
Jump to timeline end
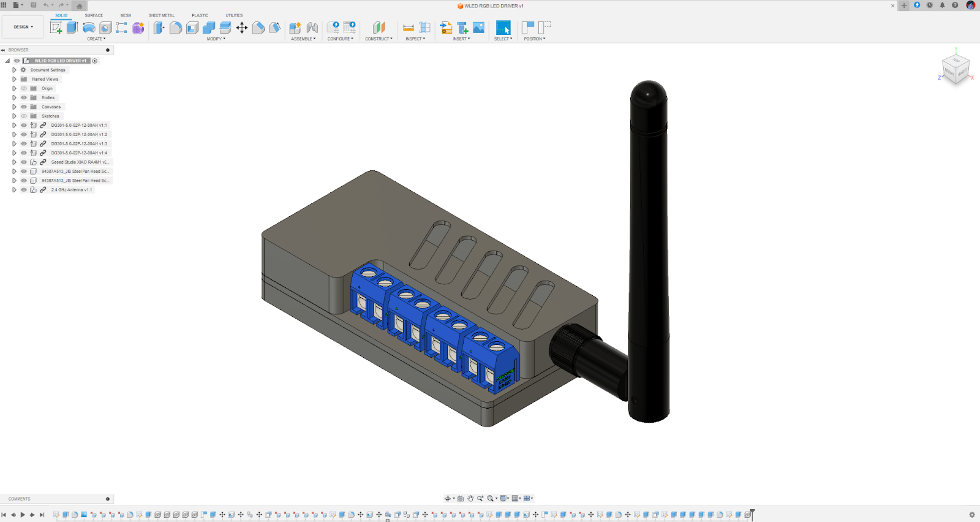pyautogui.click(x=42, y=515)
